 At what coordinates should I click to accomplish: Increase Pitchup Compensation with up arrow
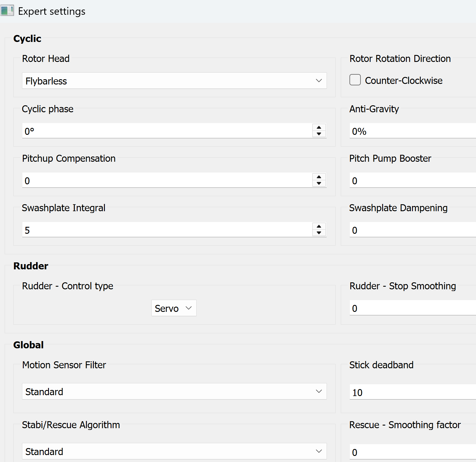click(x=319, y=177)
